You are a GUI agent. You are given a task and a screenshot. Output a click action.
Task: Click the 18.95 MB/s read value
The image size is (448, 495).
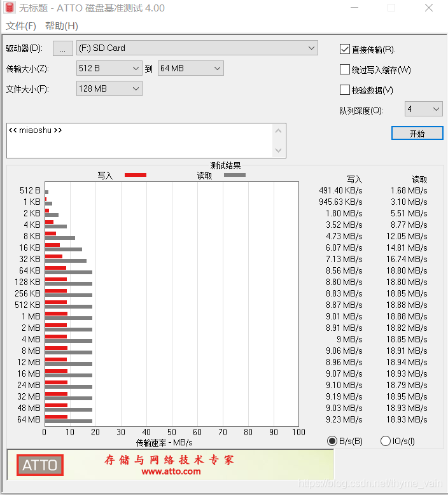tap(407, 397)
